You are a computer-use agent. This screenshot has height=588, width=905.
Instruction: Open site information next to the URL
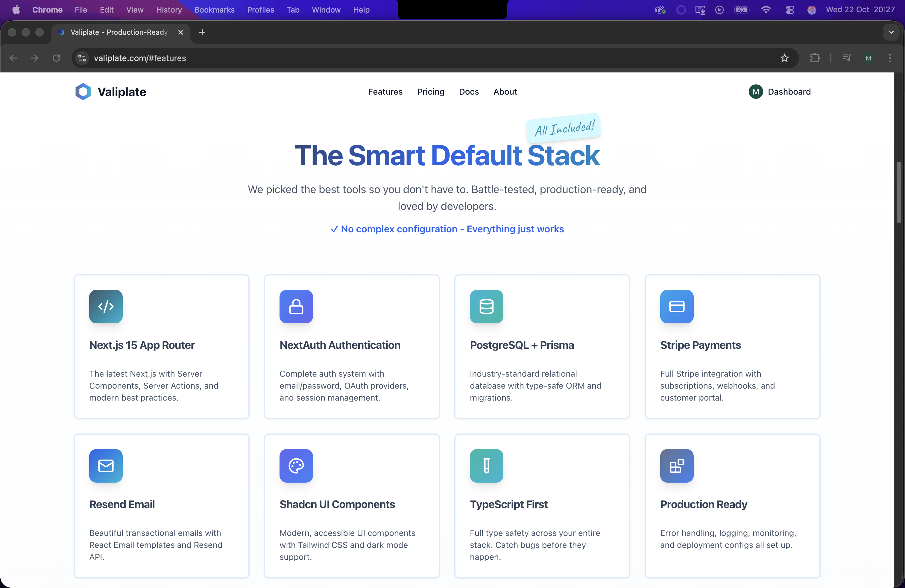(x=81, y=58)
